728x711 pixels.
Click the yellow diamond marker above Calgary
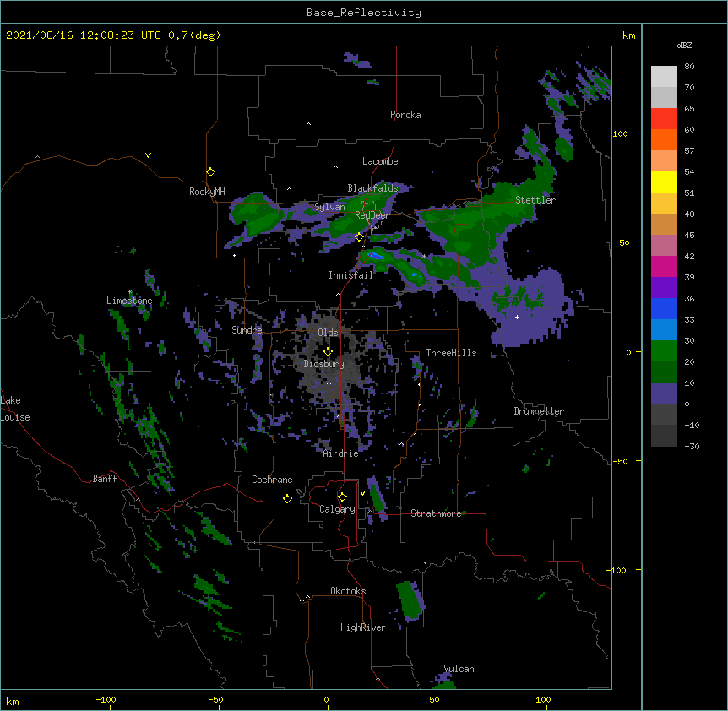(x=342, y=497)
